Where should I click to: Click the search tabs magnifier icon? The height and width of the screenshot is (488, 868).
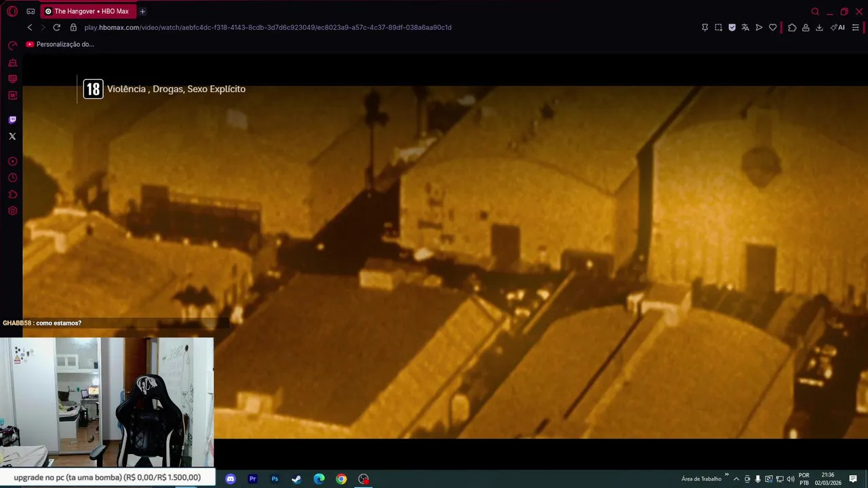pos(815,12)
